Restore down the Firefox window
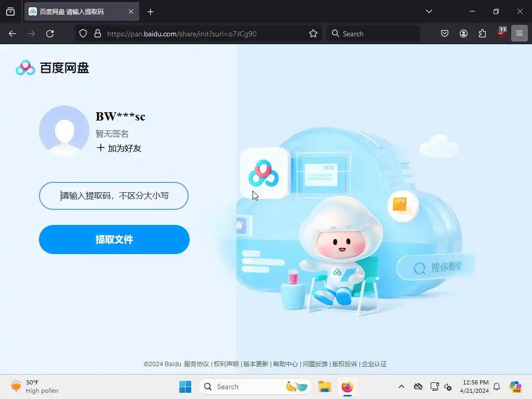532x399 pixels. pos(496,11)
